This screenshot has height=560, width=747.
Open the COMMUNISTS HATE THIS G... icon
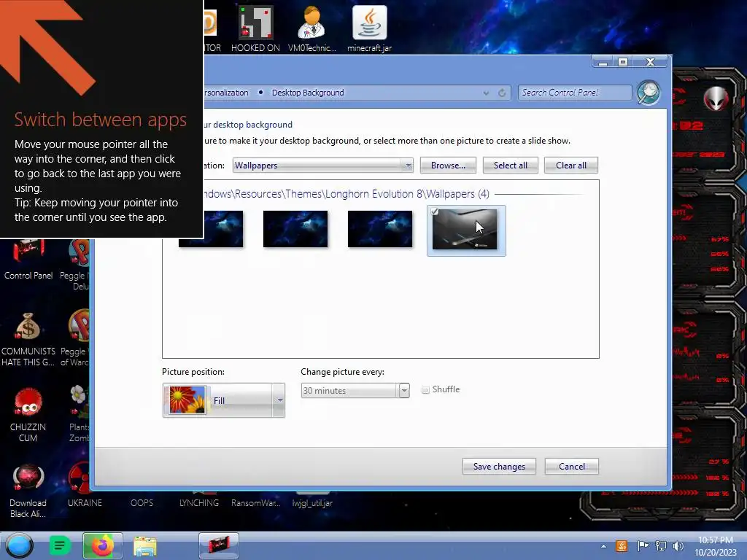(x=28, y=339)
